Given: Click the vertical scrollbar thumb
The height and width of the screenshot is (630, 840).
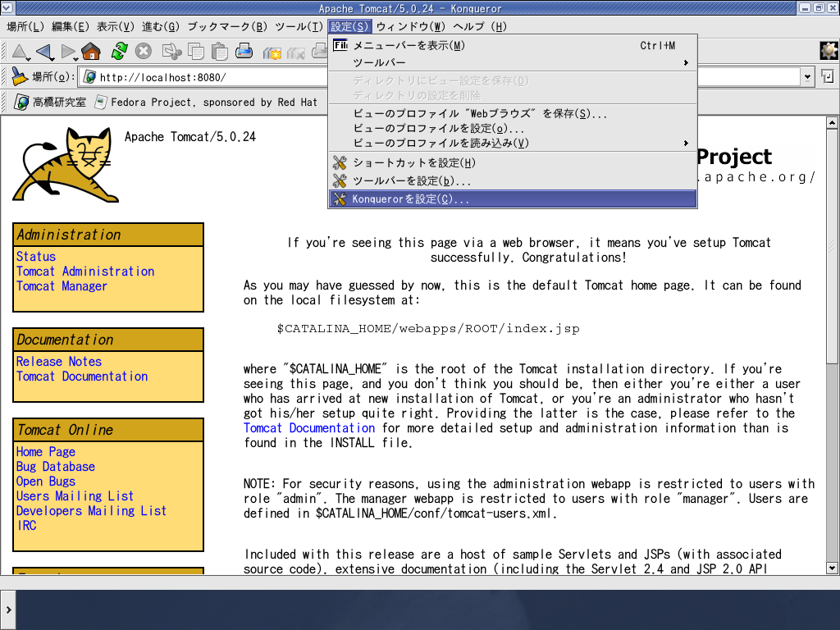Looking at the screenshot, I should point(832,246).
